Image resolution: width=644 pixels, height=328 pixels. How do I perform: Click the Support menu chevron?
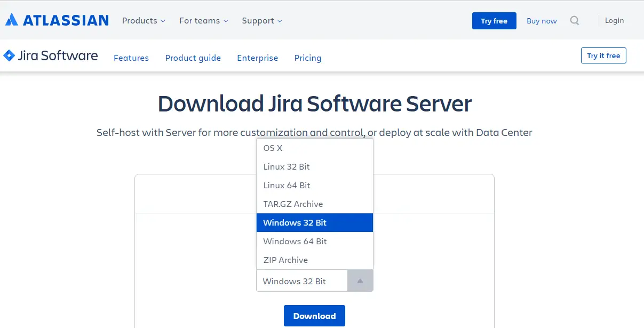pyautogui.click(x=280, y=21)
